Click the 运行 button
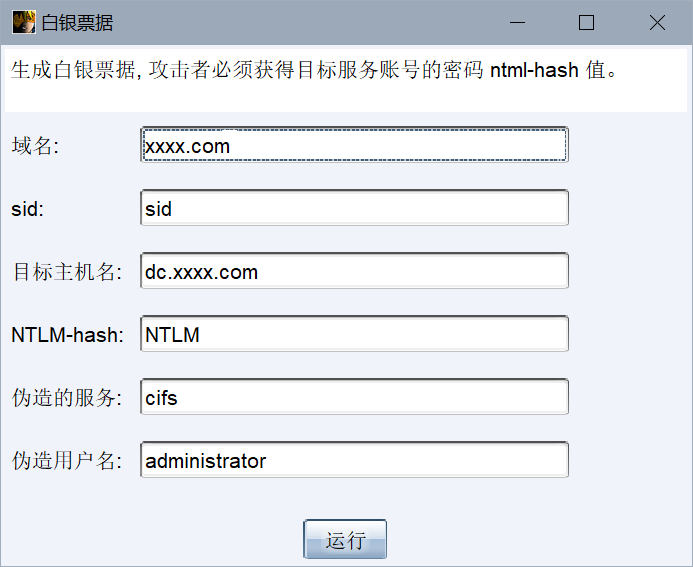The width and height of the screenshot is (693, 567). (345, 540)
